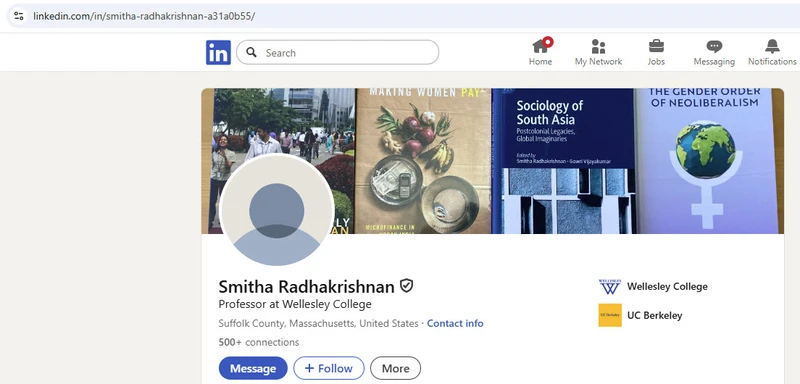The height and width of the screenshot is (384, 800).
Task: Click the UC Berkeley logo
Action: click(x=610, y=315)
